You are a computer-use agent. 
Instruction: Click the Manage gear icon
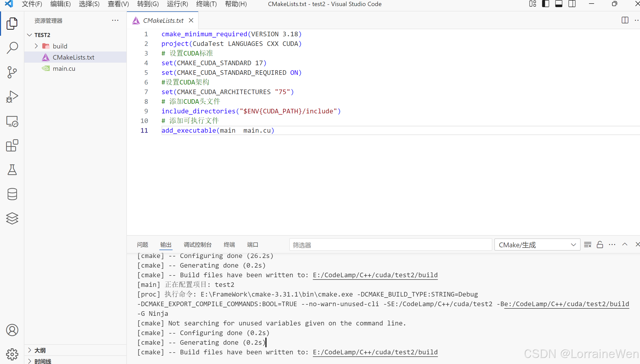coord(12,354)
